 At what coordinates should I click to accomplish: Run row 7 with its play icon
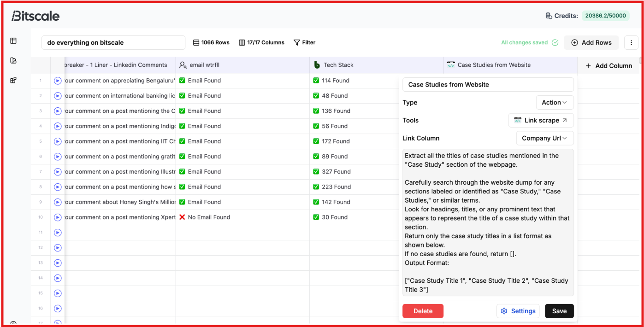point(58,172)
